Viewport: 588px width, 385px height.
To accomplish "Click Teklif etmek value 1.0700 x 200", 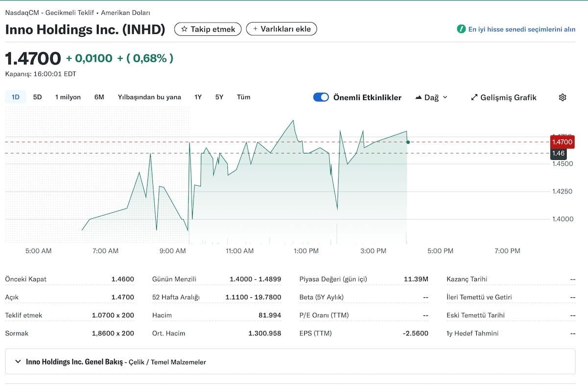I will [x=113, y=315].
